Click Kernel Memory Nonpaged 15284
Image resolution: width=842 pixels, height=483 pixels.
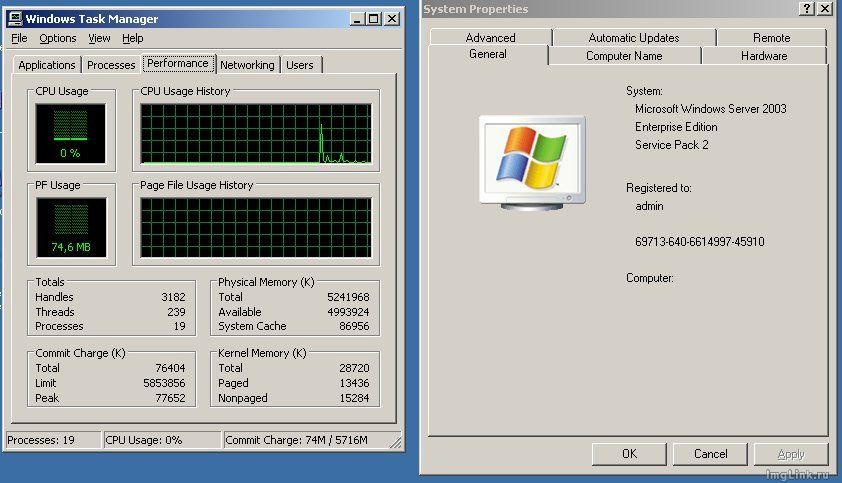pyautogui.click(x=354, y=398)
